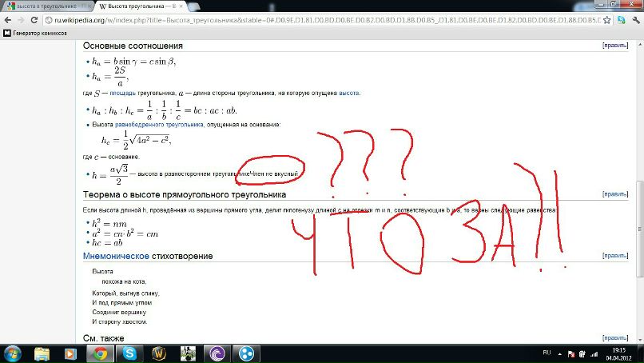
Task: Click the 'Мнемоническое' heading link
Action: click(x=116, y=256)
